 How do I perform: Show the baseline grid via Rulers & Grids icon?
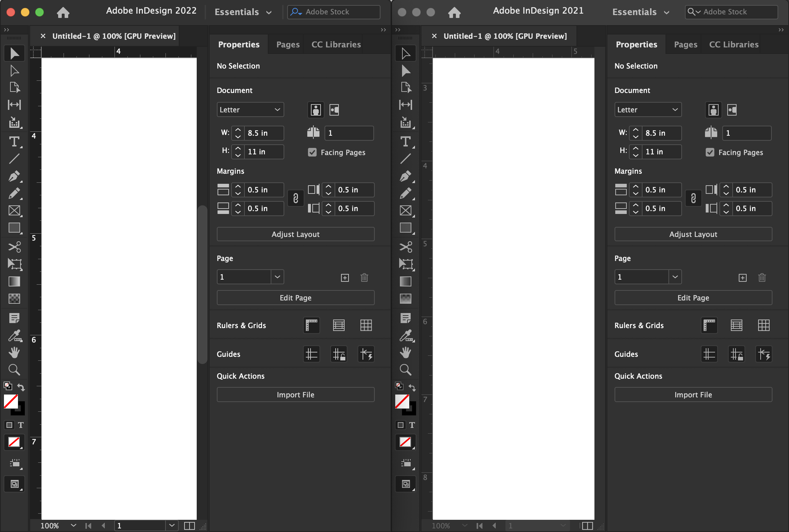[339, 325]
